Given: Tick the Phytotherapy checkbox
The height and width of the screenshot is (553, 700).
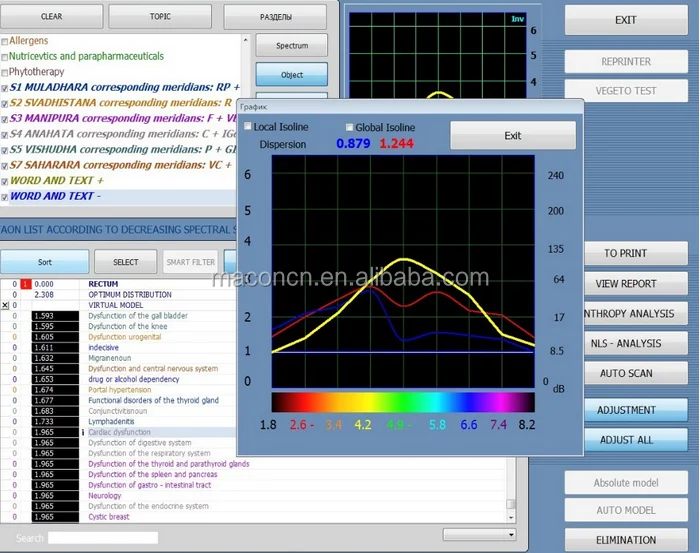Looking at the screenshot, I should pos(5,72).
